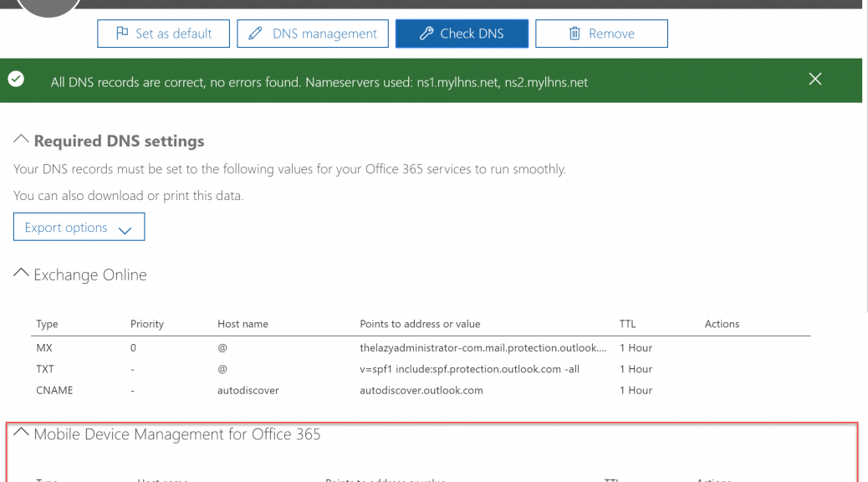Click the MX record's @ host name
This screenshot has height=482, width=868.
(x=222, y=348)
